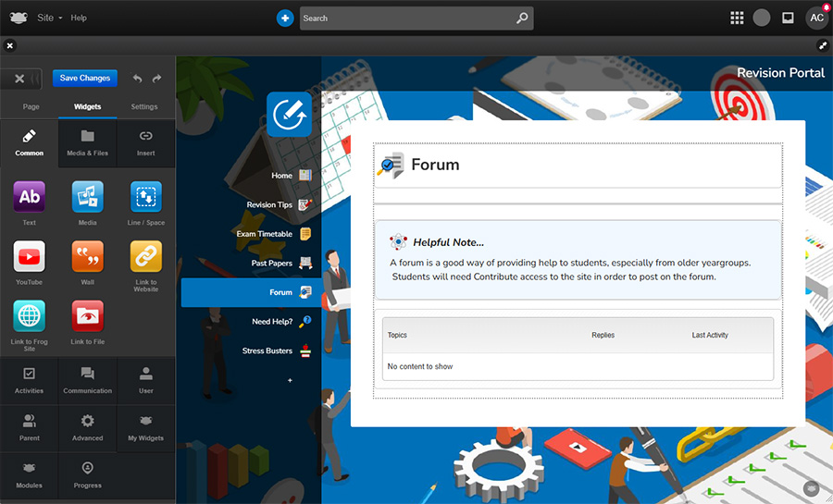The width and height of the screenshot is (833, 504).
Task: Open the Site dropdown menu
Action: (x=49, y=18)
